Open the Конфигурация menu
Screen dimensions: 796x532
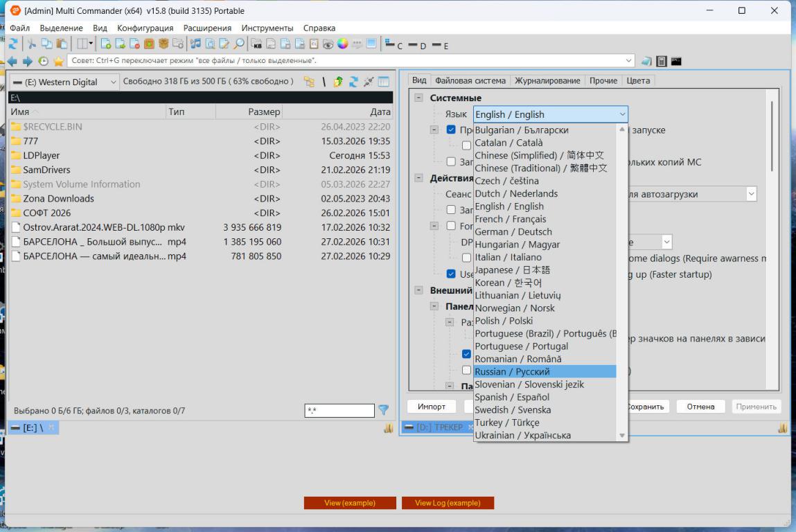pyautogui.click(x=145, y=28)
